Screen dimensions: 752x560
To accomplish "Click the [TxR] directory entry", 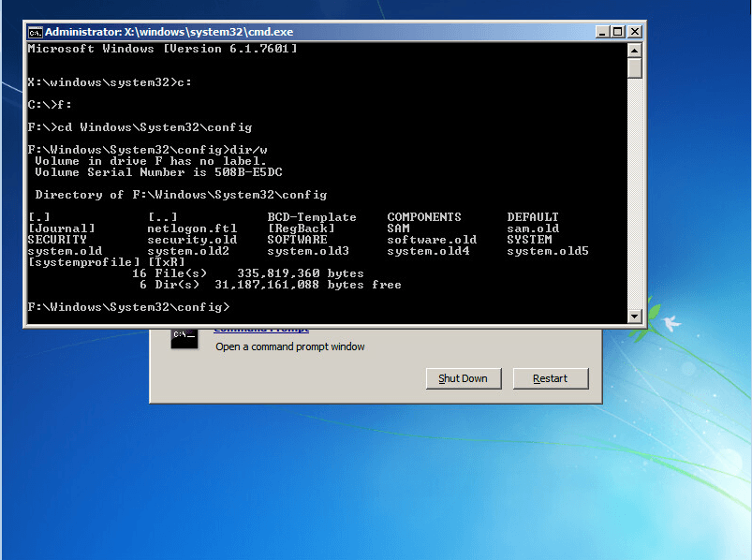I will pyautogui.click(x=166, y=262).
